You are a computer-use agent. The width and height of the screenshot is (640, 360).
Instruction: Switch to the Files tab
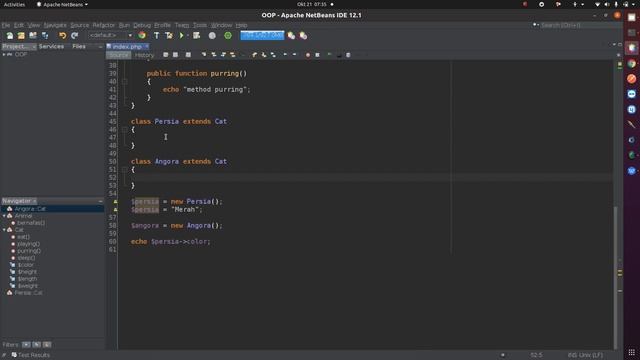(x=79, y=47)
